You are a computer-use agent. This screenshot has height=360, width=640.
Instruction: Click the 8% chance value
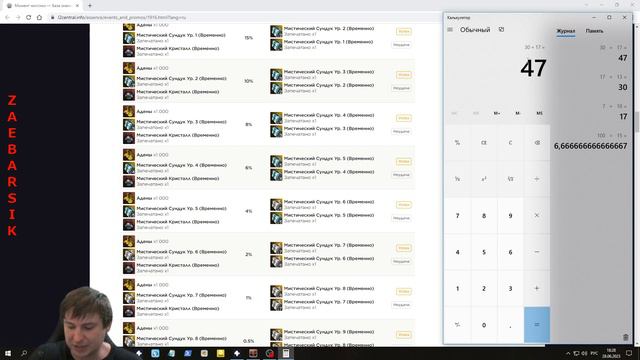tap(249, 124)
